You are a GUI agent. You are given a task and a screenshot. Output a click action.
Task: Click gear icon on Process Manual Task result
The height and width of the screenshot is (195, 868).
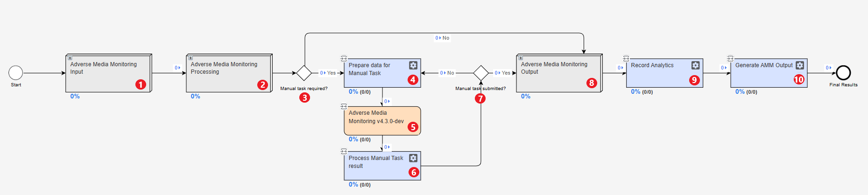413,158
